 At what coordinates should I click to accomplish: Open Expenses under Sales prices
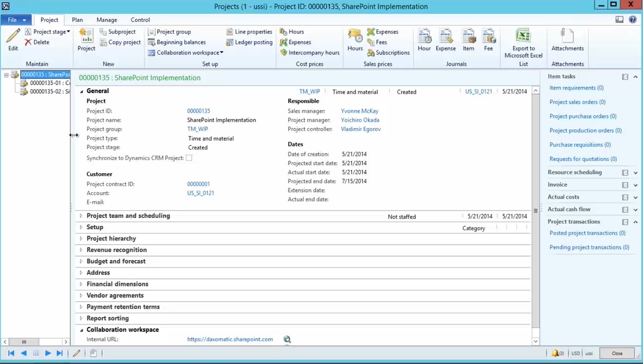tap(383, 32)
